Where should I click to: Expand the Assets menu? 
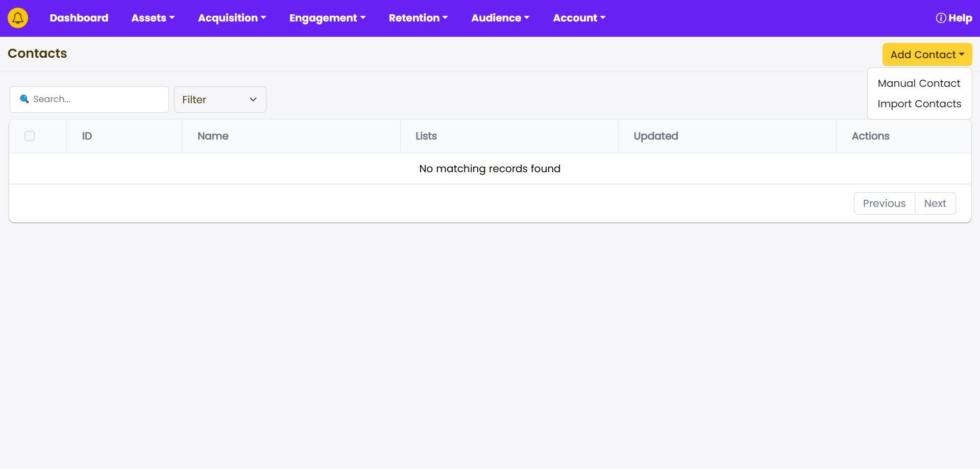tap(153, 18)
